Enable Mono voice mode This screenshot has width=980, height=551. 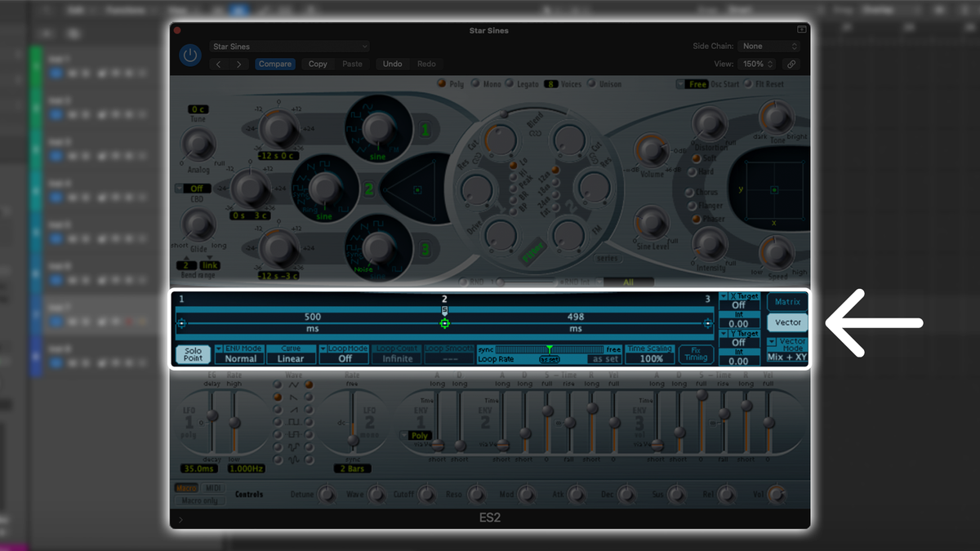(x=474, y=84)
